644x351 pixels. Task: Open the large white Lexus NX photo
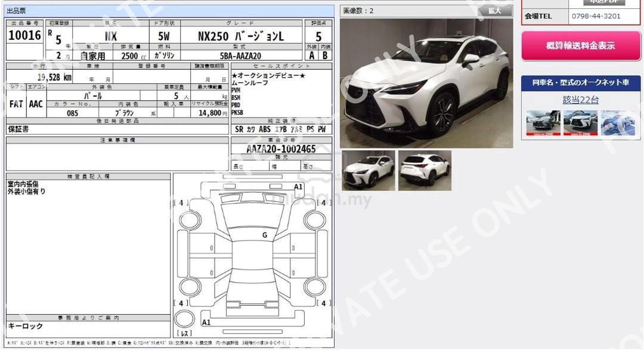pyautogui.click(x=426, y=83)
